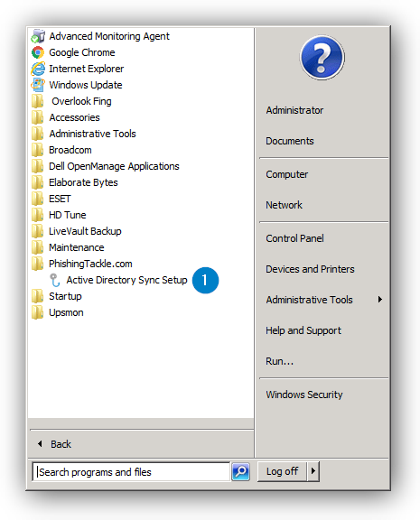Launch Advanced Monitoring Agent by its label

(x=109, y=36)
